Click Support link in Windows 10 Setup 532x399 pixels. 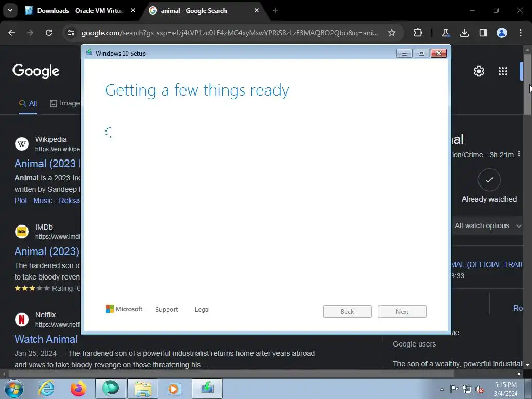point(167,310)
